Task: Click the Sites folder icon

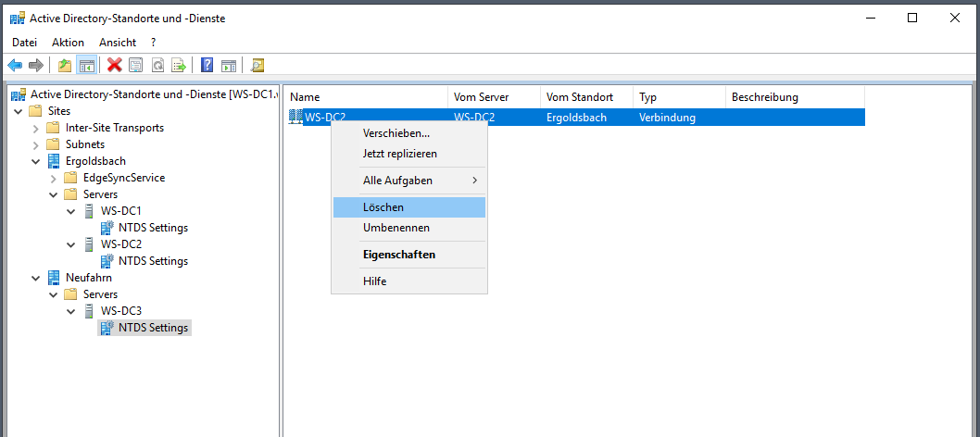Action: (35, 111)
